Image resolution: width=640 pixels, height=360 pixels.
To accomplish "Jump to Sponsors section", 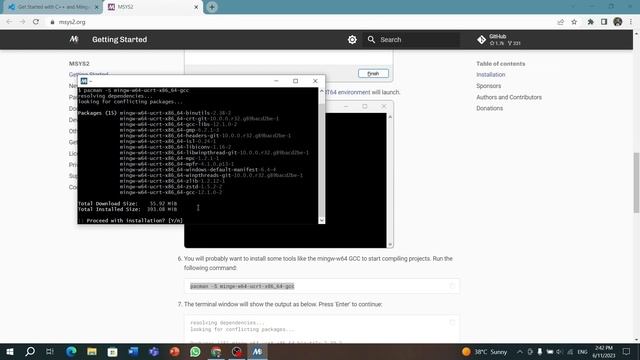I will [x=489, y=86].
